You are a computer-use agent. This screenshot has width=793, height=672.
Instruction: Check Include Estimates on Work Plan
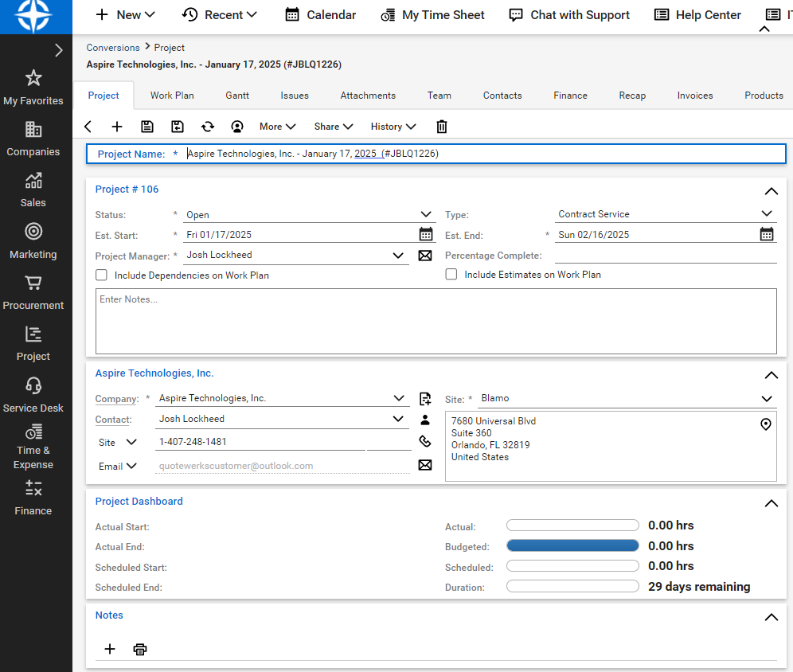point(451,274)
